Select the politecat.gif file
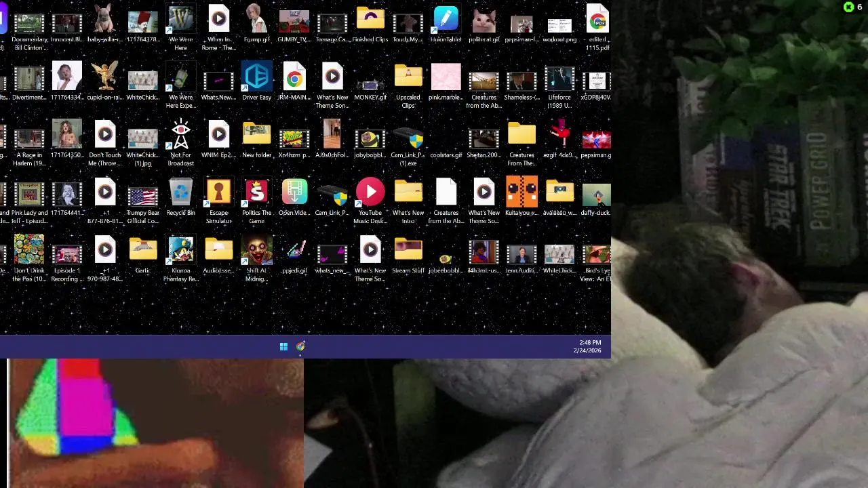 click(484, 26)
